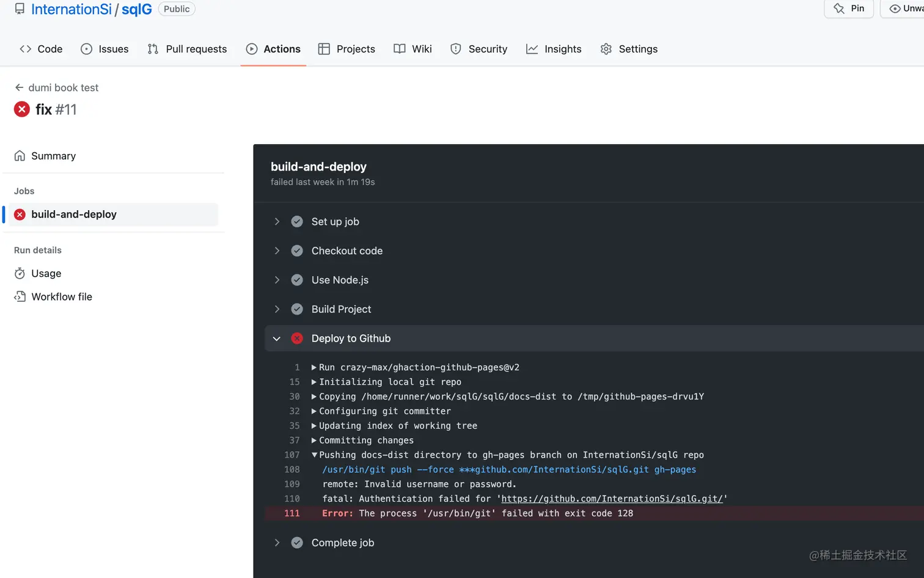Click the red X icon for Deploy to Github
Screen dimensions: 924x578
(297, 338)
